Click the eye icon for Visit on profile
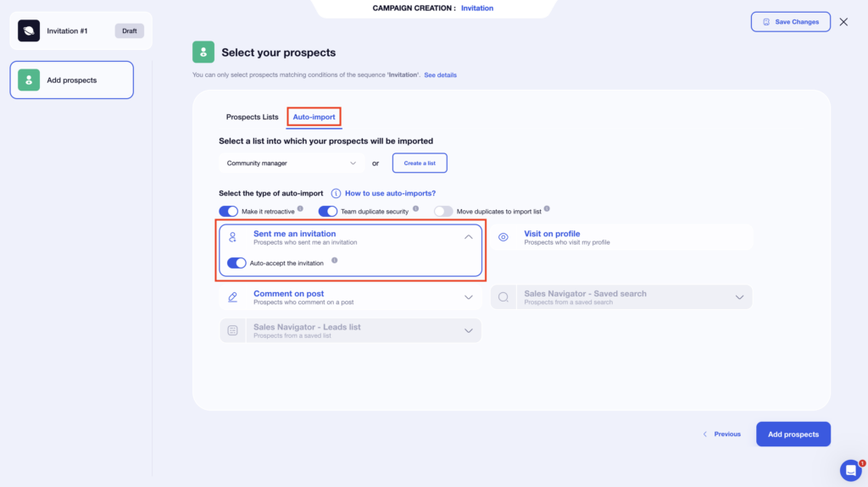This screenshot has width=868, height=487. (x=504, y=237)
